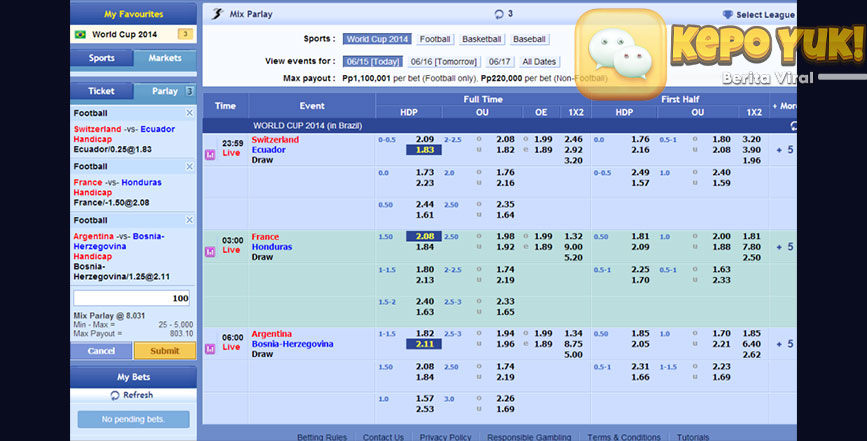This screenshot has height=441, width=867.
Task: Select highlighted Bosnia-Herzegovina handicap odds 2.11
Action: click(x=424, y=344)
